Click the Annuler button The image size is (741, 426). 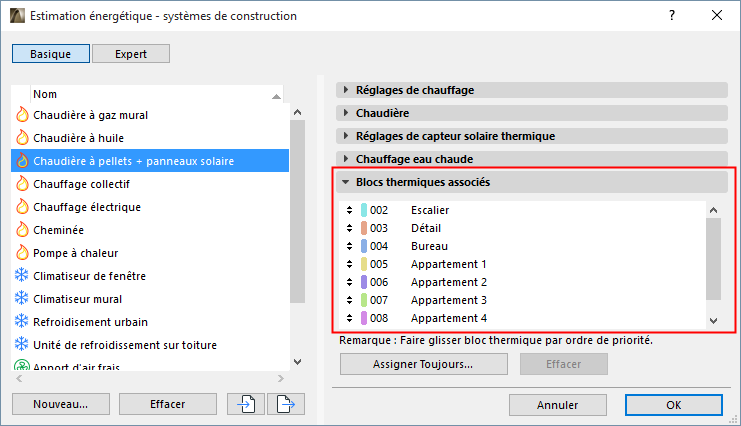(558, 405)
